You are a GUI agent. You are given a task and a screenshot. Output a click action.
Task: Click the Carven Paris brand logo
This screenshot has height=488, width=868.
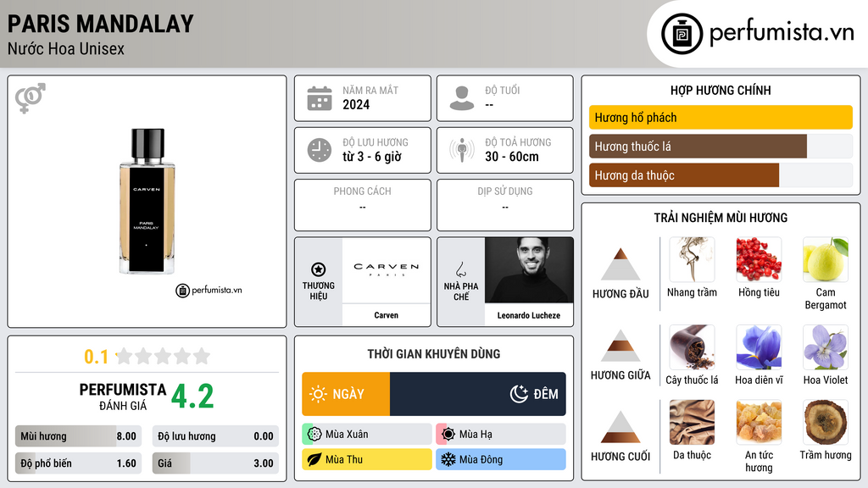tap(387, 269)
